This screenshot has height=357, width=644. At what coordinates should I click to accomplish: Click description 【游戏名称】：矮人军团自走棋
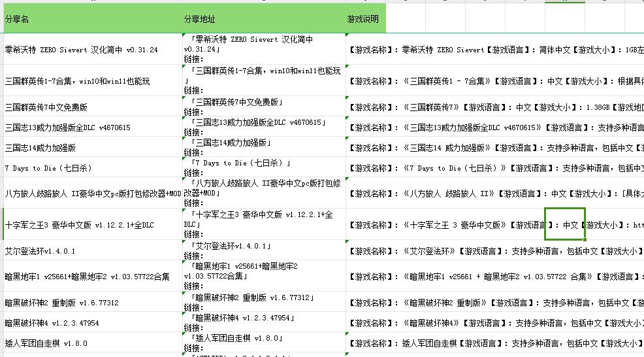(495, 342)
